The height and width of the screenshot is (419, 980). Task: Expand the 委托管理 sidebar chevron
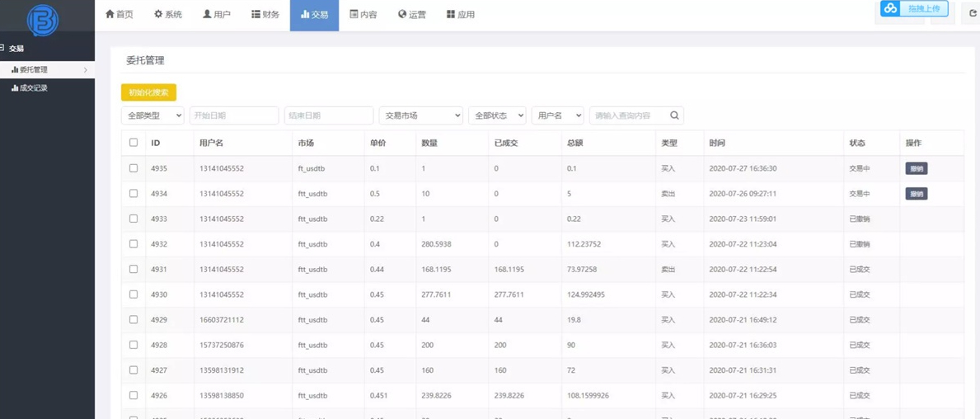[x=86, y=70]
